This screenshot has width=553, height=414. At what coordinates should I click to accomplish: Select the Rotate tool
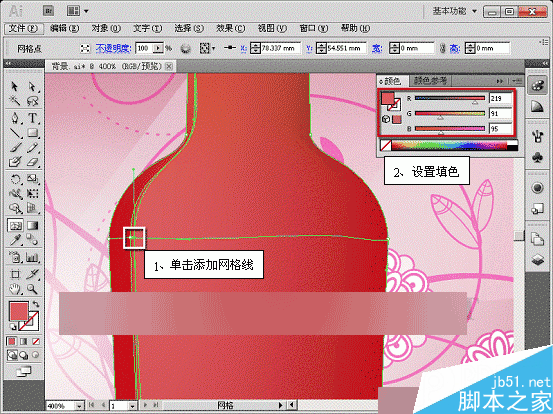[15, 179]
